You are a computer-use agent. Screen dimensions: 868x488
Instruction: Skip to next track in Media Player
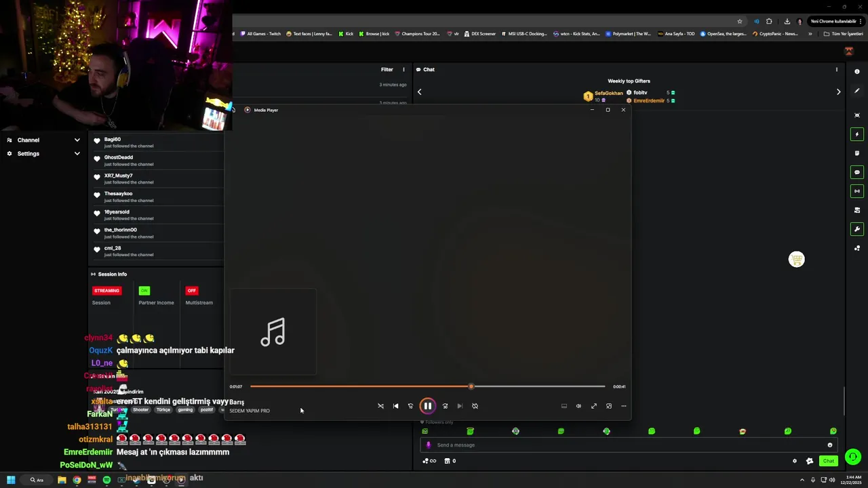coord(460,406)
